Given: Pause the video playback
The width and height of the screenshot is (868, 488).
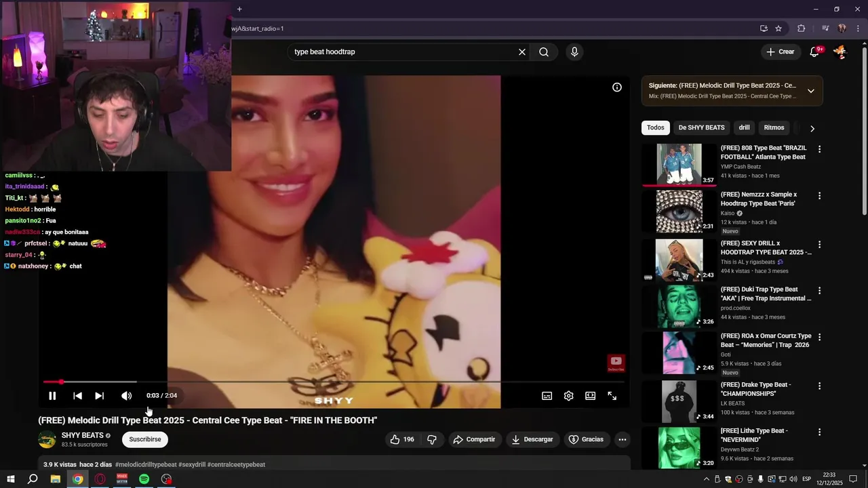Looking at the screenshot, I should [x=52, y=396].
